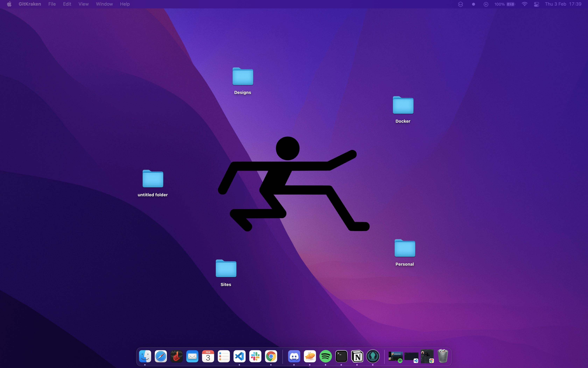
Task: Launch the Terminal app from the dock
Action: (341, 356)
